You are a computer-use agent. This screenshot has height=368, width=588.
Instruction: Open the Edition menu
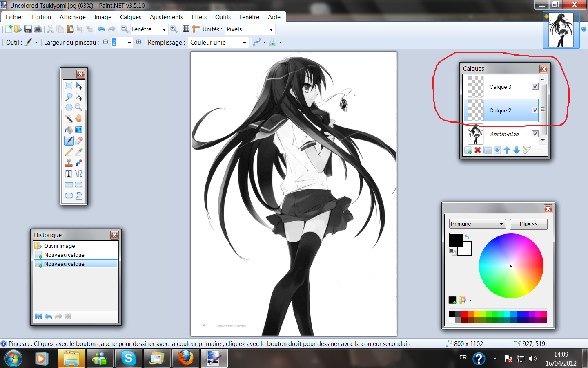tap(41, 17)
